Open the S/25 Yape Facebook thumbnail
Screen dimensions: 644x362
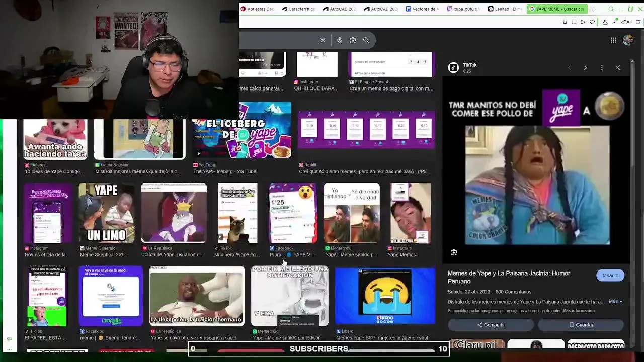[x=293, y=213]
